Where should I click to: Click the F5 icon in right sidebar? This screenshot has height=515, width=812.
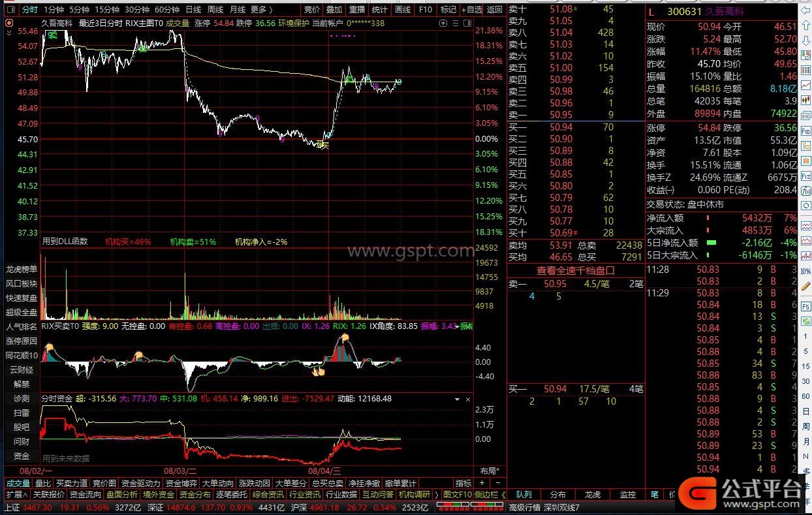pyautogui.click(x=805, y=306)
